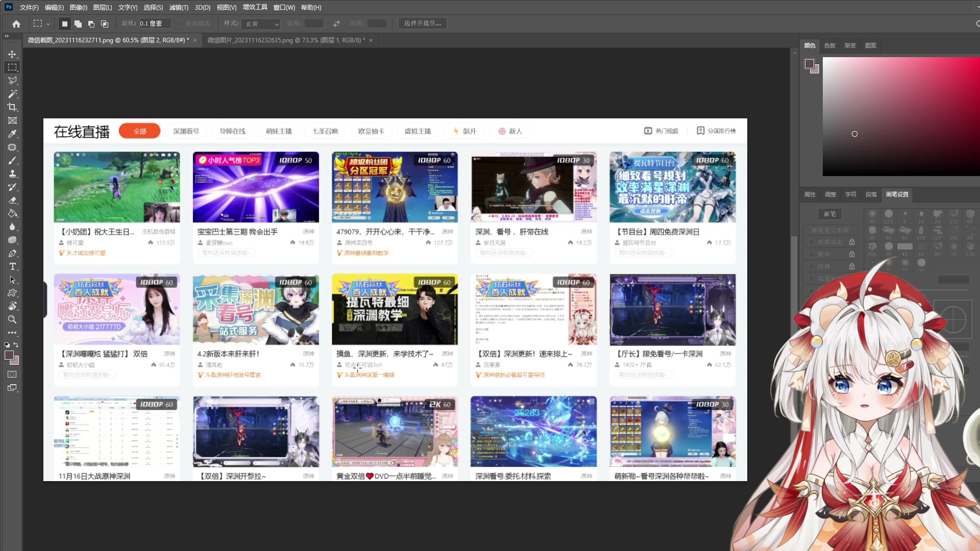
Task: Go to the Home screen icon
Action: pyautogui.click(x=16, y=23)
